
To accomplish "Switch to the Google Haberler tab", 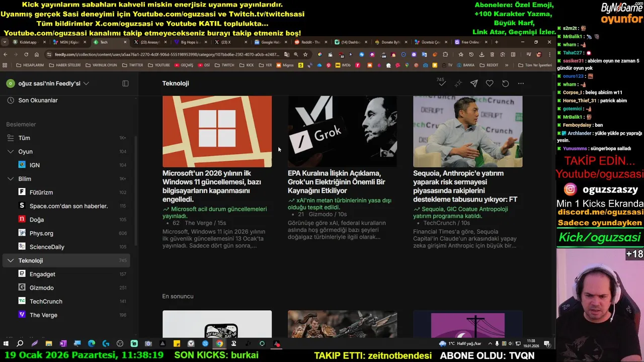I will pyautogui.click(x=270, y=42).
